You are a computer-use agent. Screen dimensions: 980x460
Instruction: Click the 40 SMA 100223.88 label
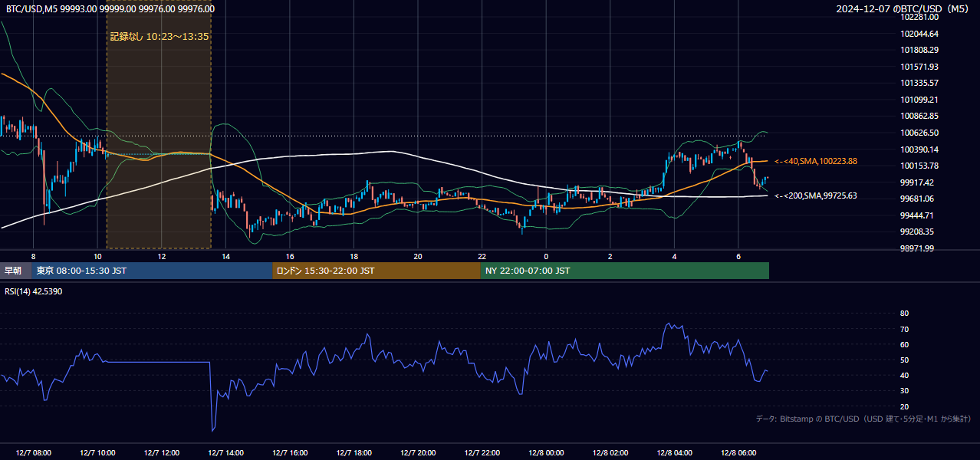[x=816, y=161]
